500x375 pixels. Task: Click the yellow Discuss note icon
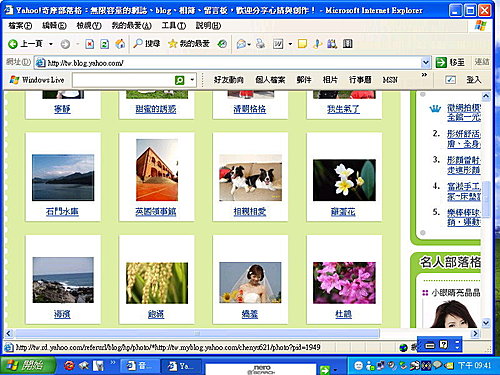[x=302, y=44]
